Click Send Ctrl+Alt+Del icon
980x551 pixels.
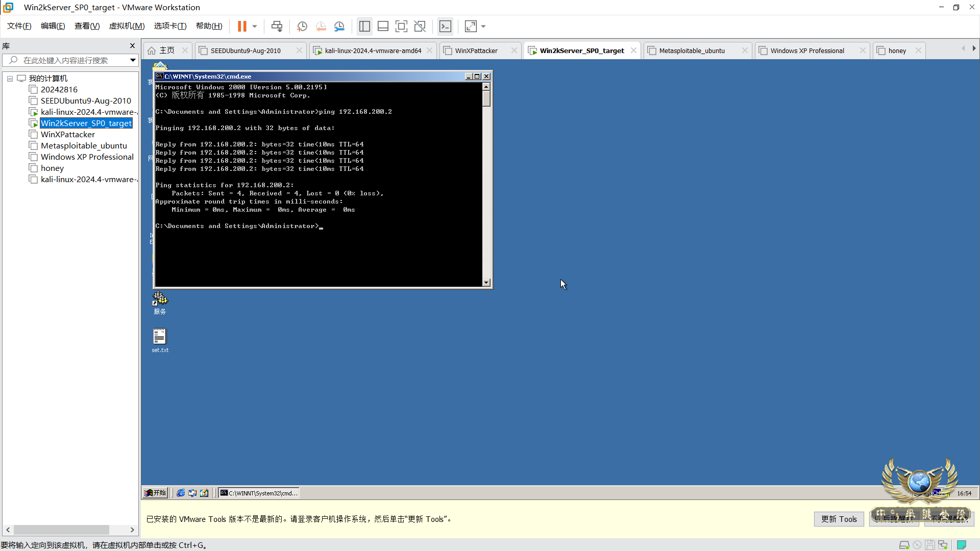pos(277,27)
